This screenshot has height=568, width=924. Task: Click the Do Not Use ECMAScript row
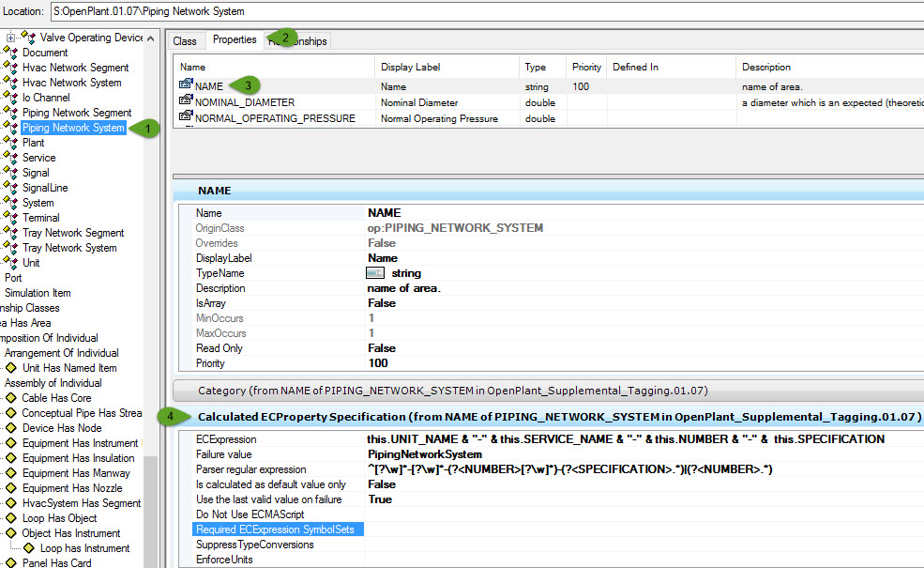coord(250,514)
